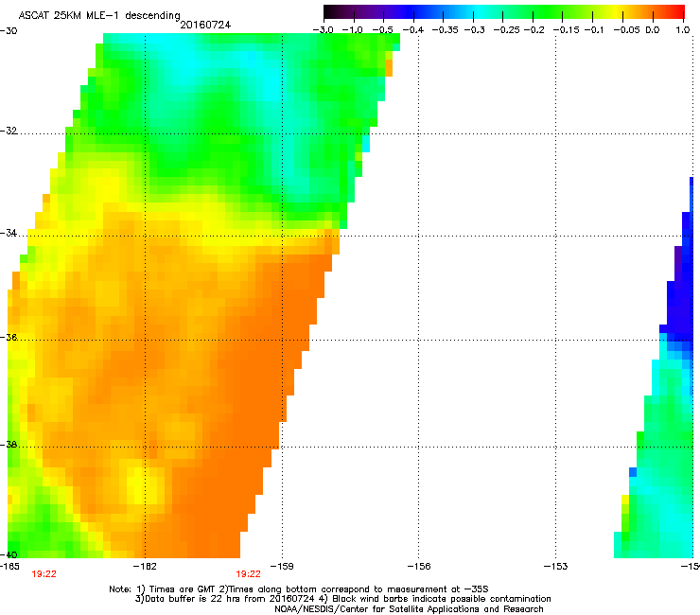Click the colorbar label "-0.35"
Viewport: 700px width, 615px height.
pos(446,30)
